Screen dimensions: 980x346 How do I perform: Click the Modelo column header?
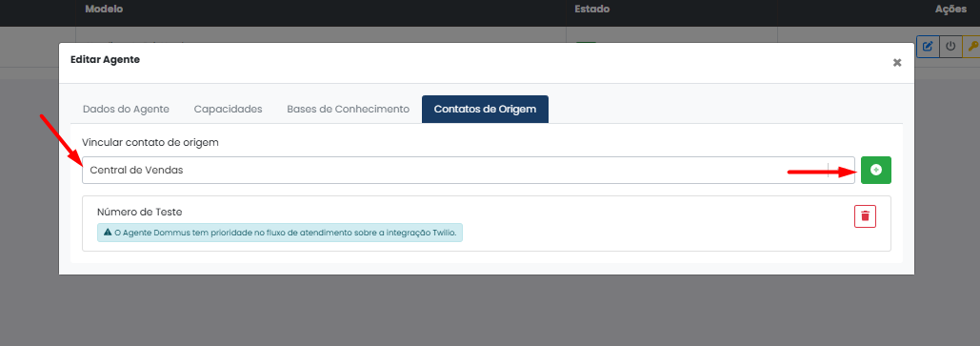click(104, 9)
